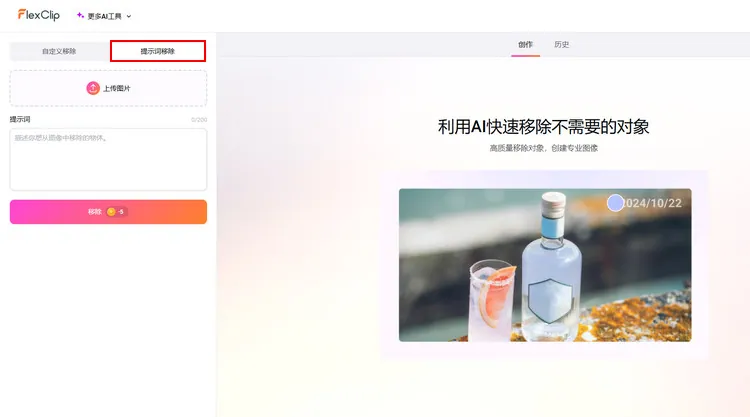Click the 移除 gradient button
The image size is (750, 417).
click(108, 212)
